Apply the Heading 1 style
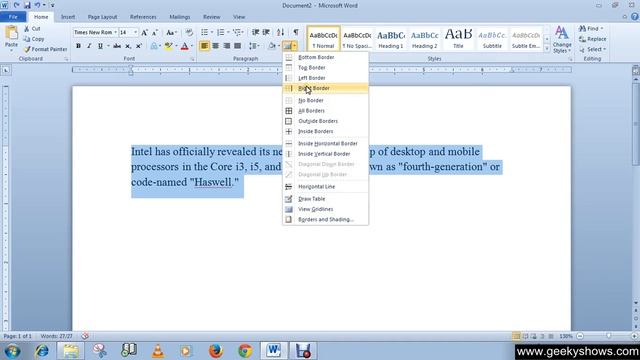Image resolution: width=640 pixels, height=360 pixels. (x=391, y=39)
